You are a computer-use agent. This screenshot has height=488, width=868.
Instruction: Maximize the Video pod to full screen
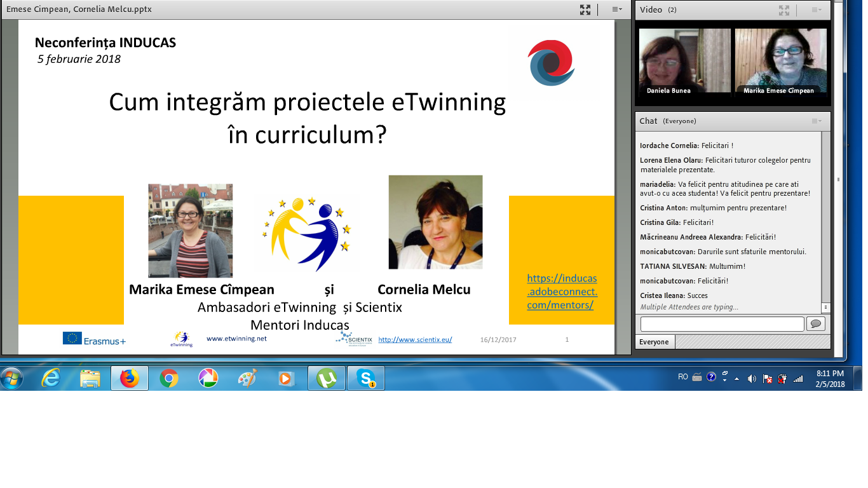tap(784, 10)
